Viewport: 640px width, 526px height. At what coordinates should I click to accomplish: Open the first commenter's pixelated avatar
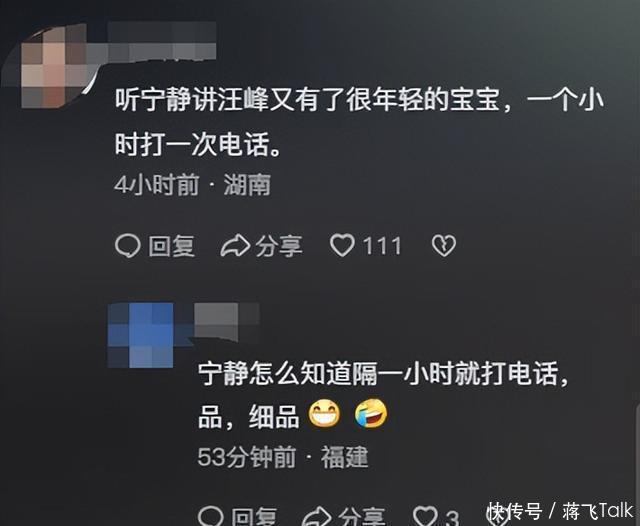53,65
